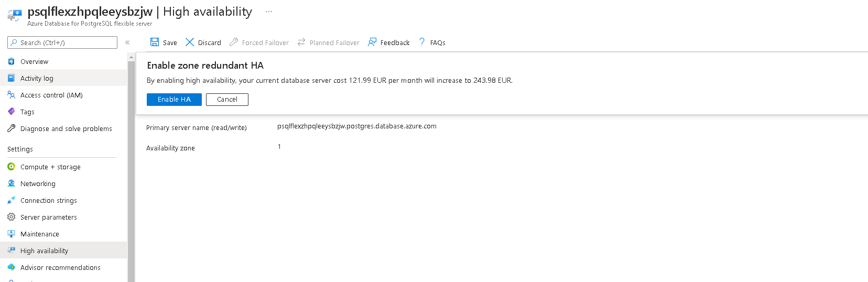Collapse the sidebar with double chevron
This screenshot has height=282, width=868.
[127, 42]
